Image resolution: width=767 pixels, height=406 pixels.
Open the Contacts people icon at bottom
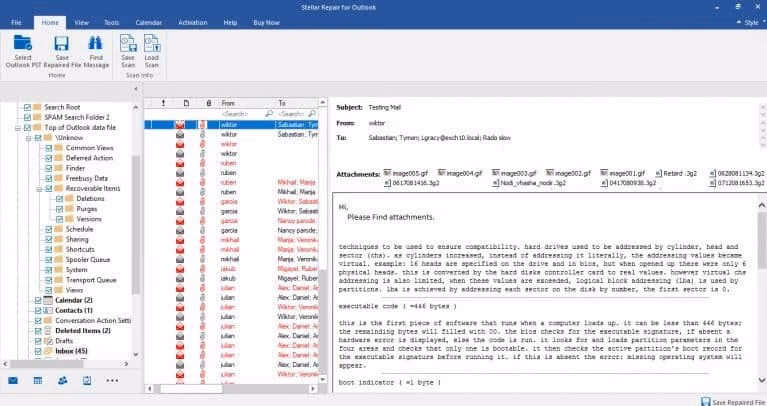(x=62, y=381)
